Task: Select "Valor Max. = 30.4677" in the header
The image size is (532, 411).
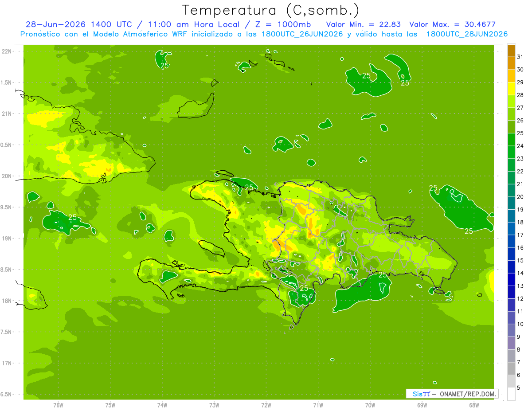Action: [x=453, y=24]
